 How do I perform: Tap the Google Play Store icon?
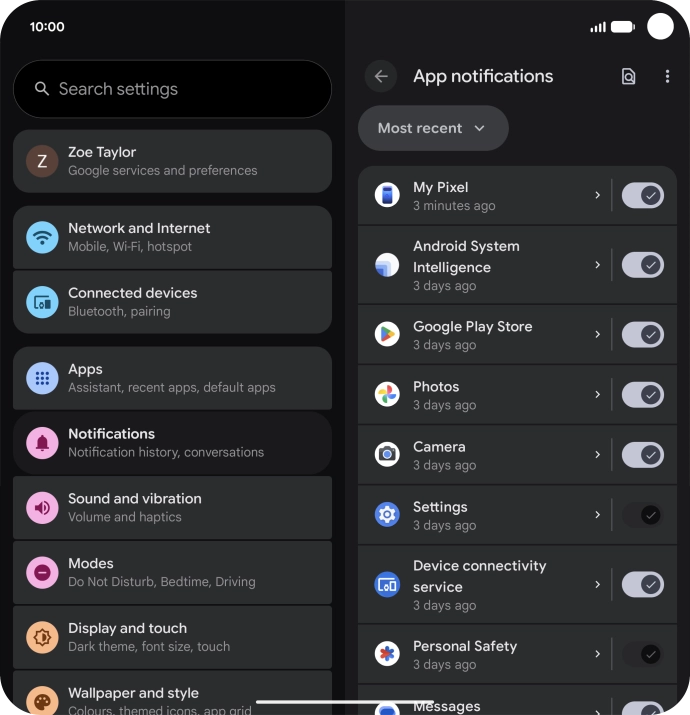(x=387, y=334)
